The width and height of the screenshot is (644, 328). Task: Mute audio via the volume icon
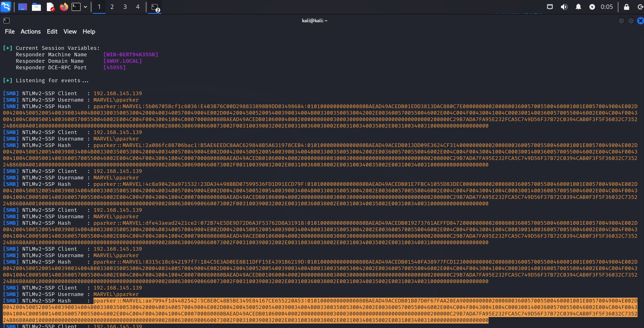564,7
